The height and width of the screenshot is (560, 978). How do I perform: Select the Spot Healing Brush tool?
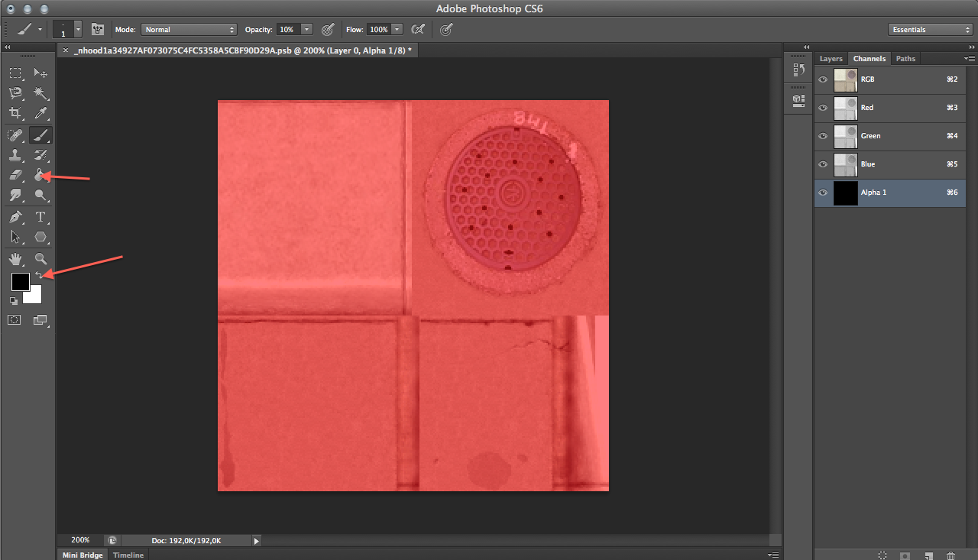pyautogui.click(x=15, y=135)
